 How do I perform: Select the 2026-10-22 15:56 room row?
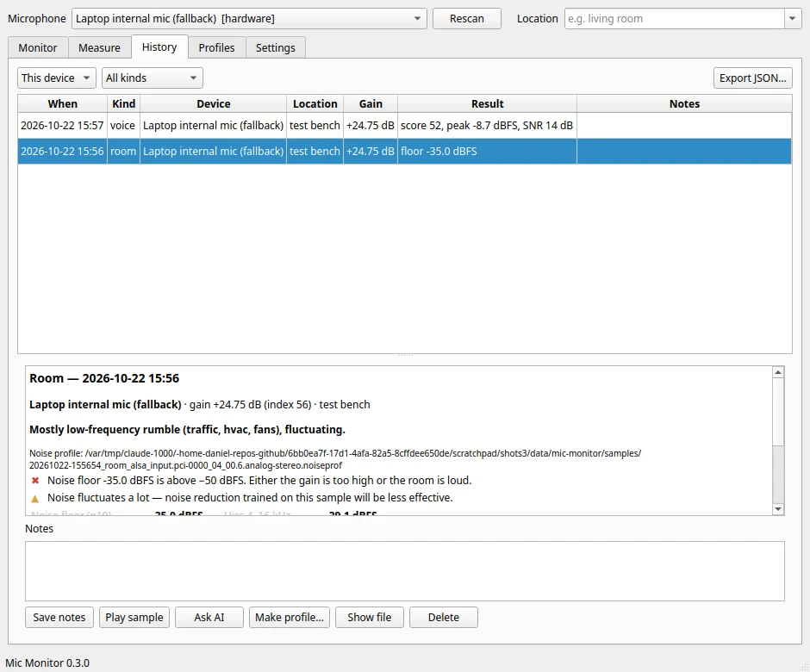coord(404,152)
